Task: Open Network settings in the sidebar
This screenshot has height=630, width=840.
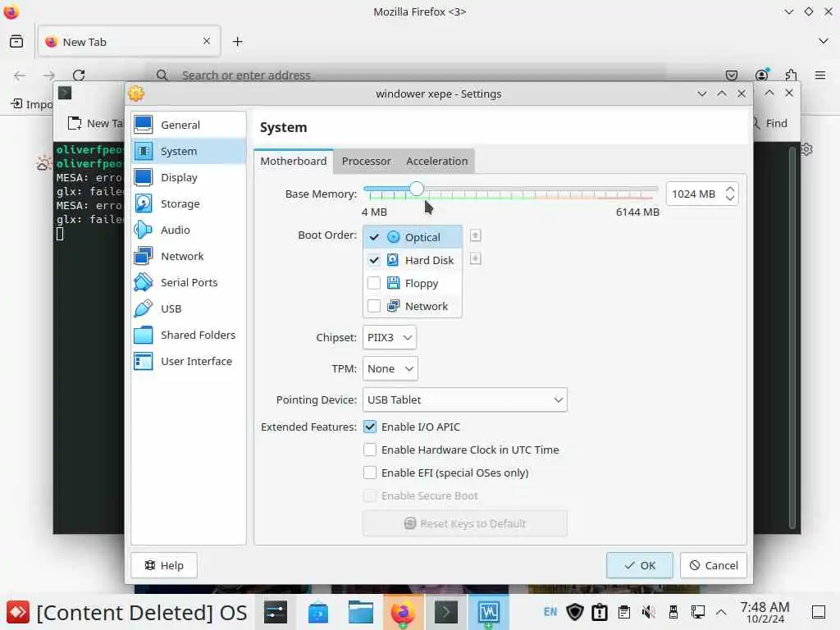Action: click(x=188, y=256)
